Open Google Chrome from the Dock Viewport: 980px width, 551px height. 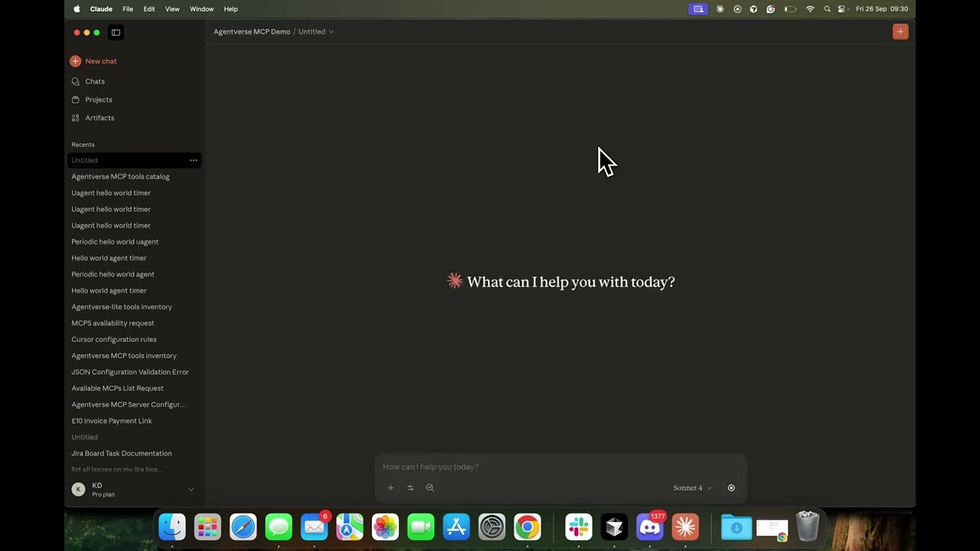(x=528, y=527)
